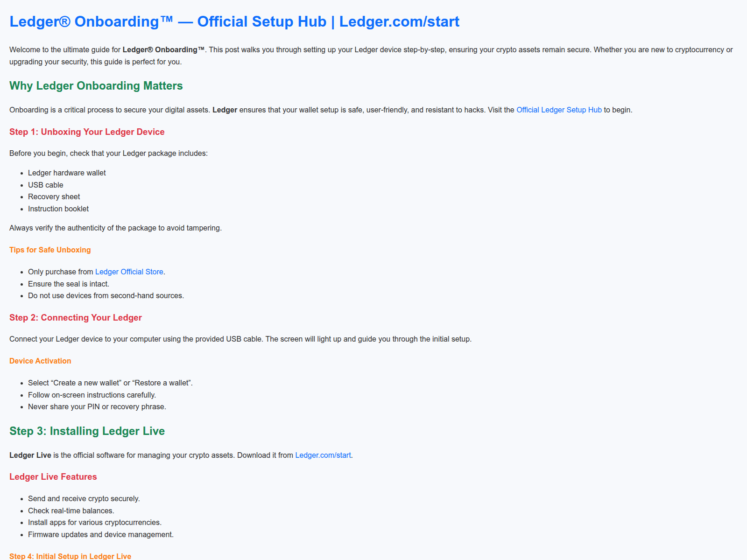Click 'Firmware updates and device management.' item

click(x=101, y=534)
